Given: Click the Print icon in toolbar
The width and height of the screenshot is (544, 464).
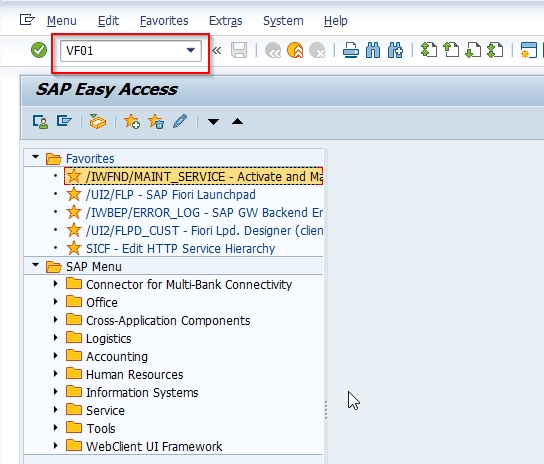Looking at the screenshot, I should tap(350, 51).
